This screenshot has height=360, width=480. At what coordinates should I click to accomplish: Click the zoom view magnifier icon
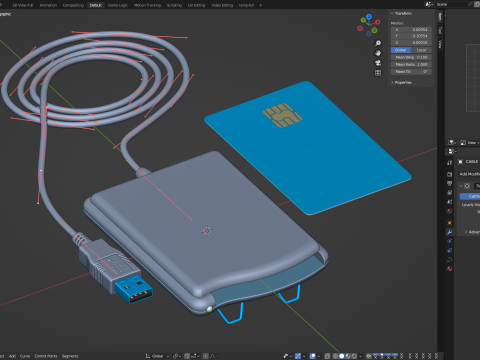pyautogui.click(x=378, y=43)
